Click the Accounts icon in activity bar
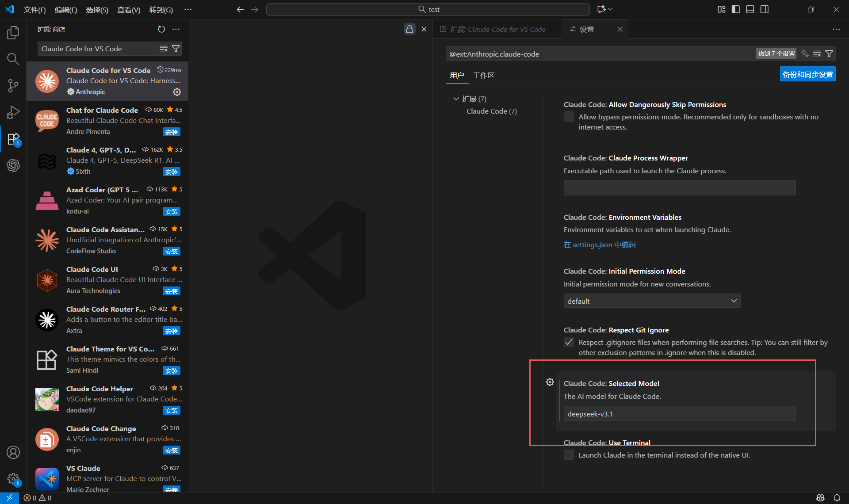The image size is (849, 504). 13,452
